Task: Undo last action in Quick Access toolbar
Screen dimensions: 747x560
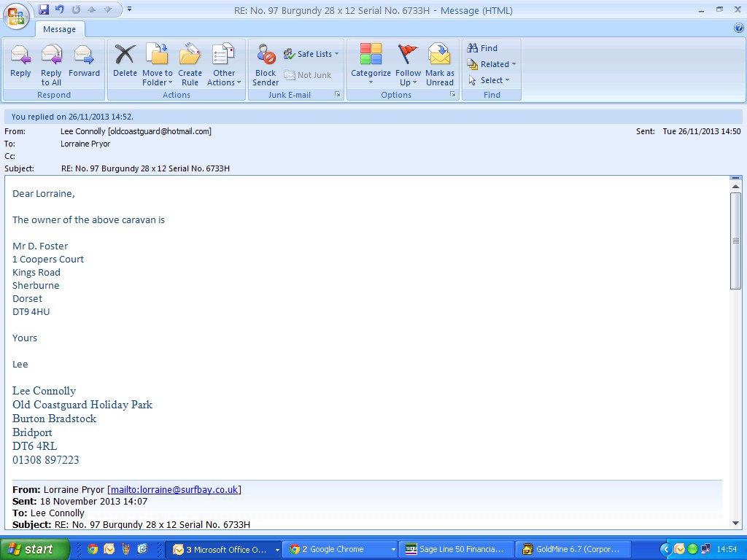Action: 60,9
